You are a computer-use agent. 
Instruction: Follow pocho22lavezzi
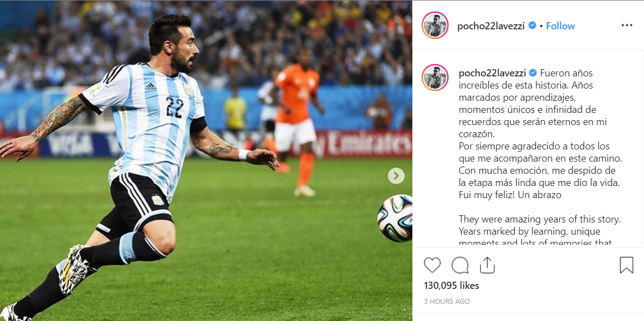click(560, 26)
